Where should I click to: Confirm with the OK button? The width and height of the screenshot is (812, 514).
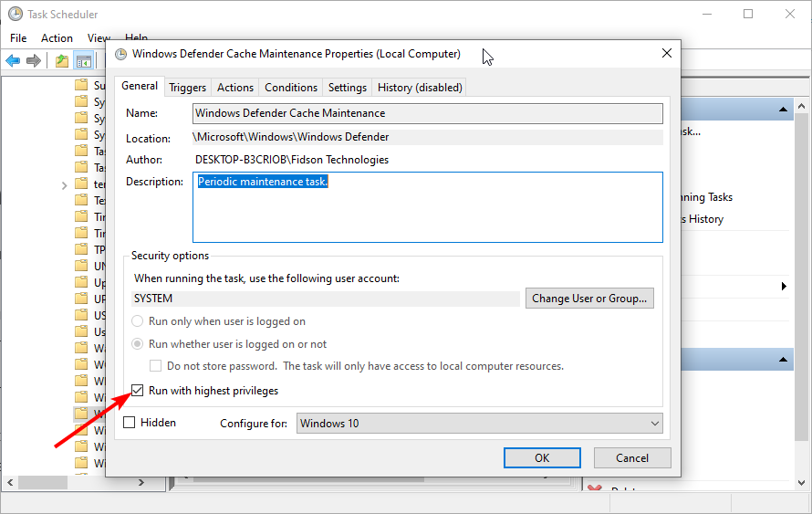(542, 458)
